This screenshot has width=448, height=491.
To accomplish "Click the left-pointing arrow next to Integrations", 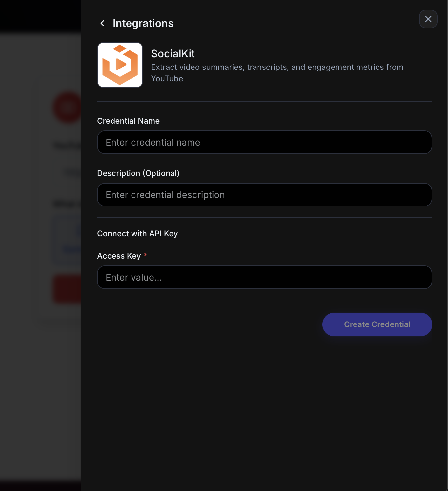I will (102, 23).
